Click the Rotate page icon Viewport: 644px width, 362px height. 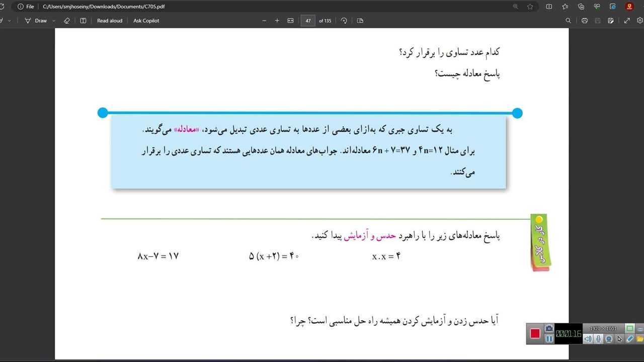point(344,21)
